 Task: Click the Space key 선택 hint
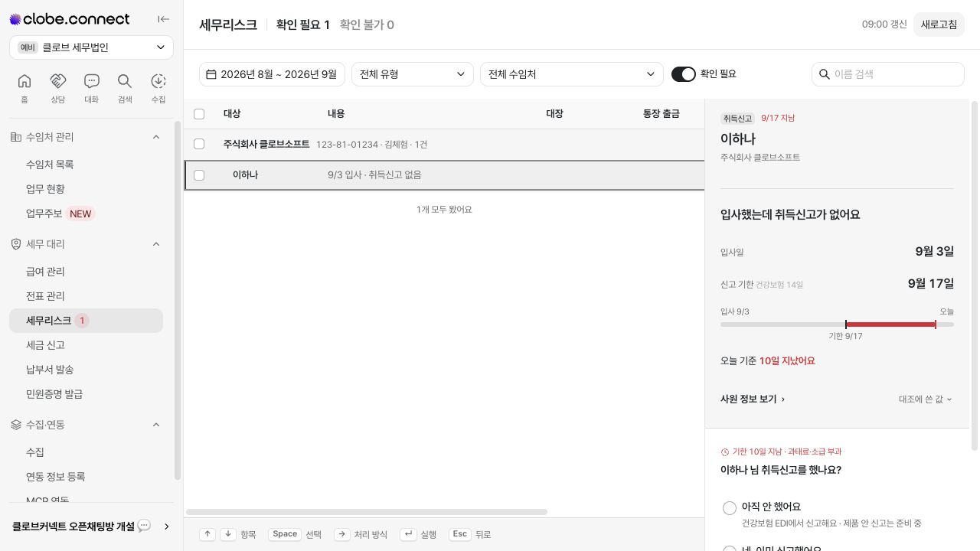285,534
